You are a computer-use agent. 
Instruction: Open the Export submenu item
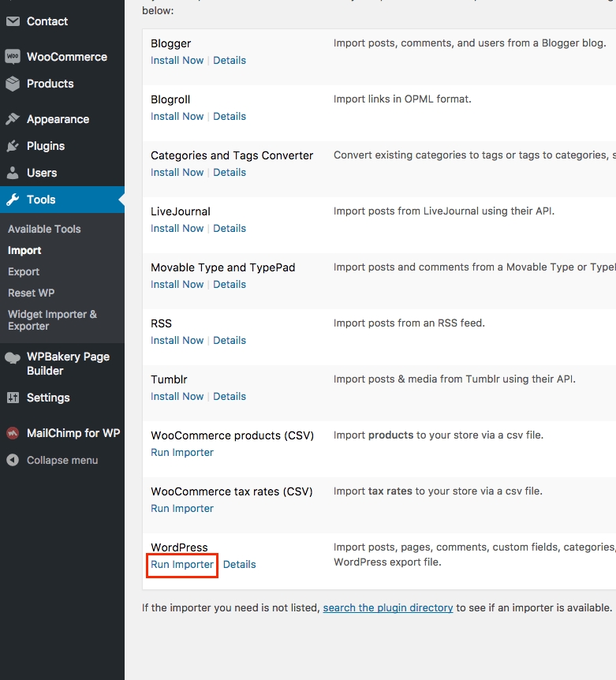point(24,271)
